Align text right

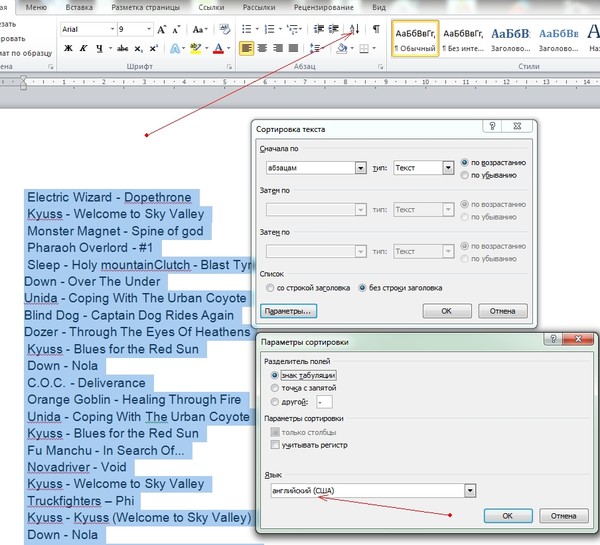(x=278, y=48)
